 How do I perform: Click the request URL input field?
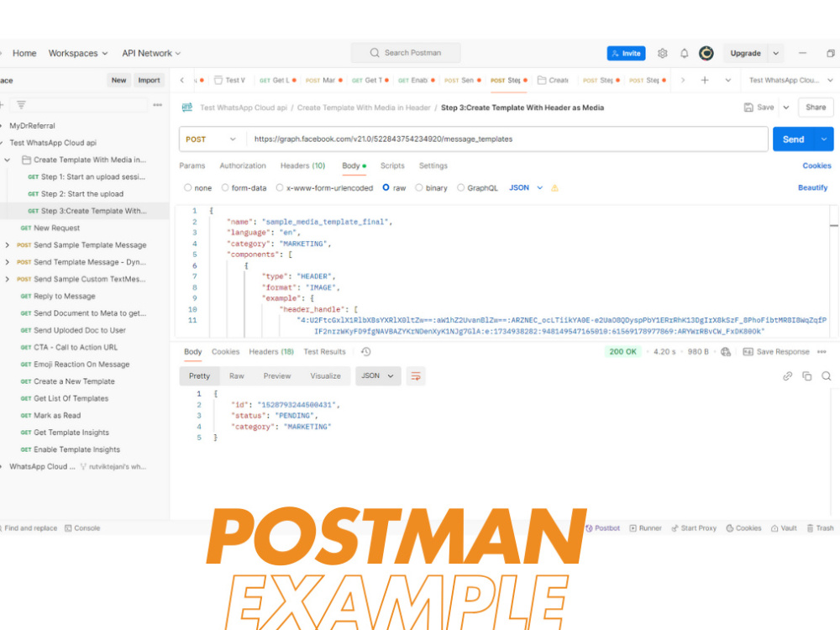pos(507,139)
